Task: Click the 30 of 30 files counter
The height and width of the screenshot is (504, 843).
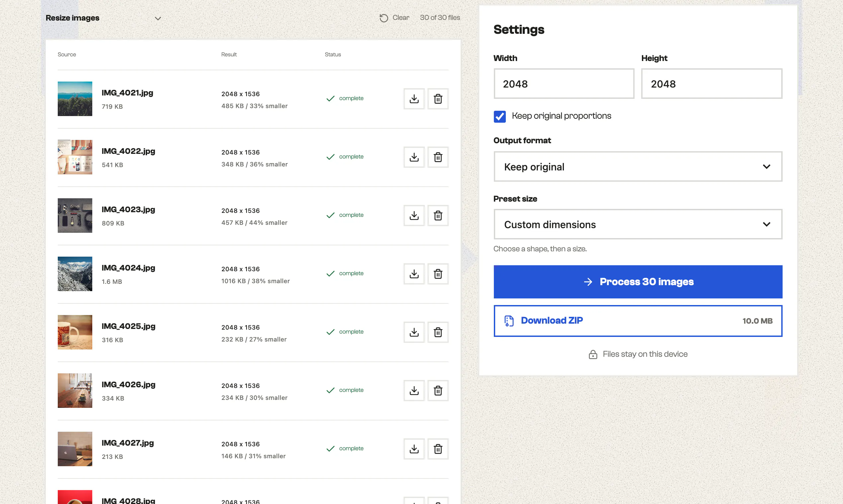Action: pyautogui.click(x=440, y=18)
